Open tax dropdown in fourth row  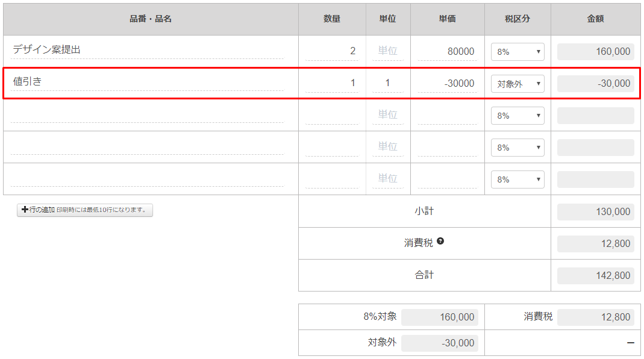coord(517,148)
